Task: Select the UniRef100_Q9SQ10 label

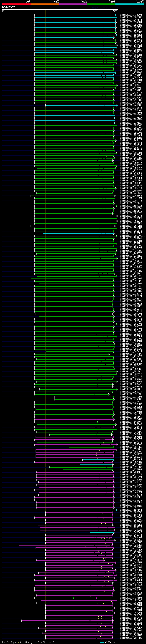Action: 131,53
